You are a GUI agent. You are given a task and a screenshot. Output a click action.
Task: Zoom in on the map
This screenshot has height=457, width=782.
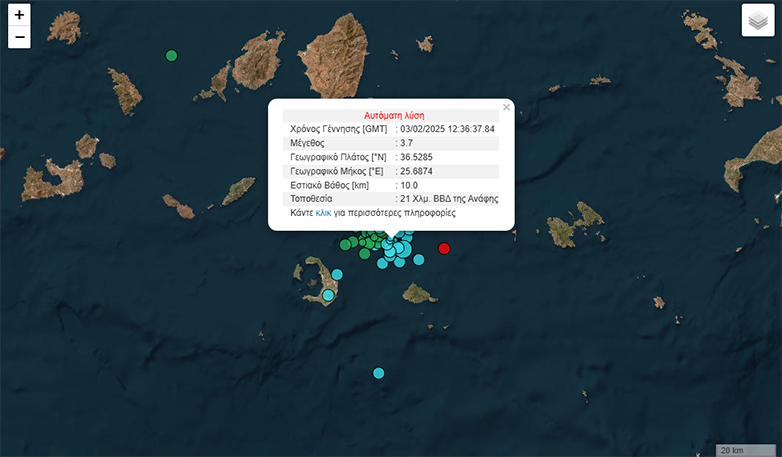[19, 15]
